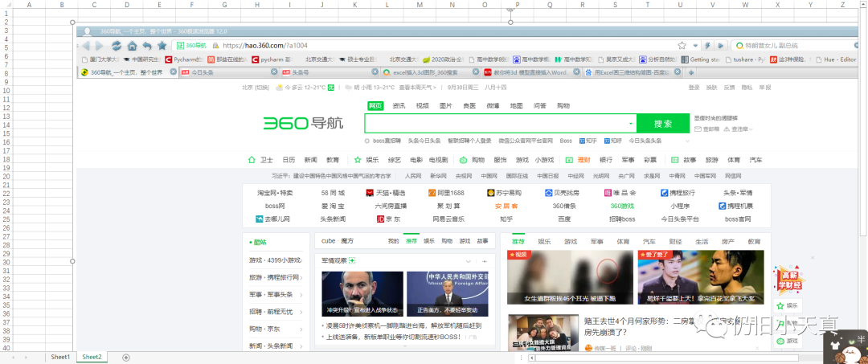This screenshot has width=868, height=364.
Task: Open the address bar history dropdown arrow
Action: [x=696, y=45]
